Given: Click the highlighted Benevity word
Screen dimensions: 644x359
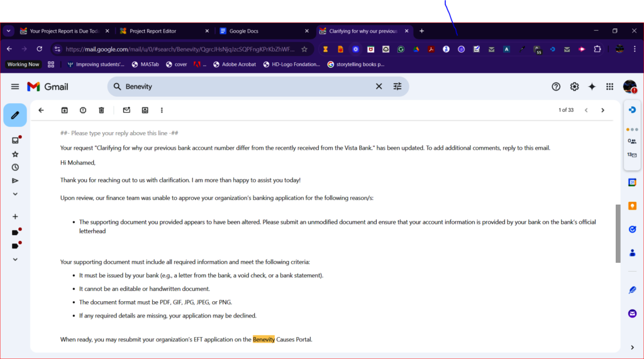Looking at the screenshot, I should coord(264,340).
